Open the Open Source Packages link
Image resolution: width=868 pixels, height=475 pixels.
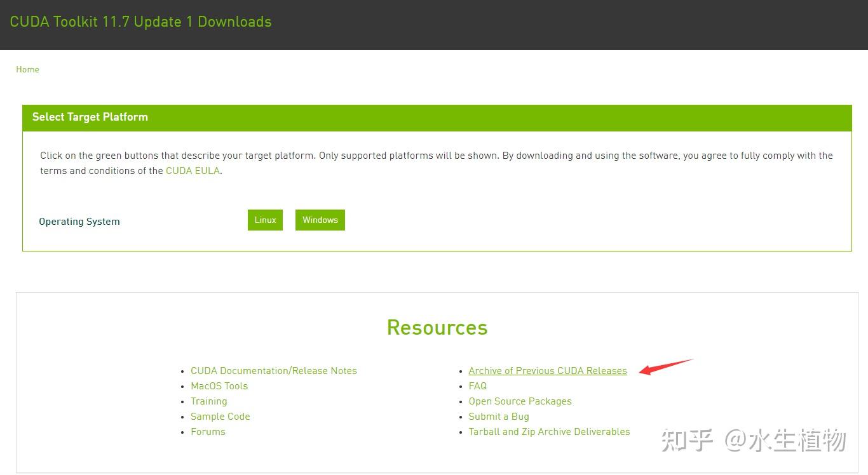coord(520,401)
